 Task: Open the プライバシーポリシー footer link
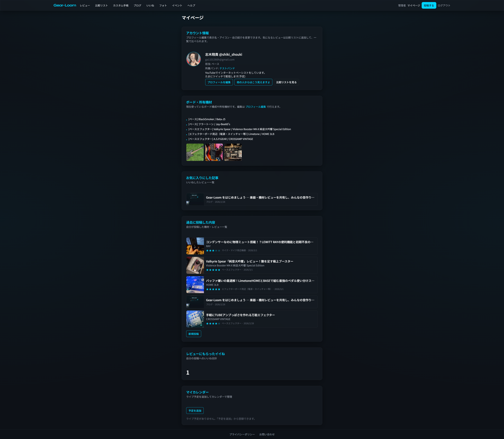coord(242,434)
